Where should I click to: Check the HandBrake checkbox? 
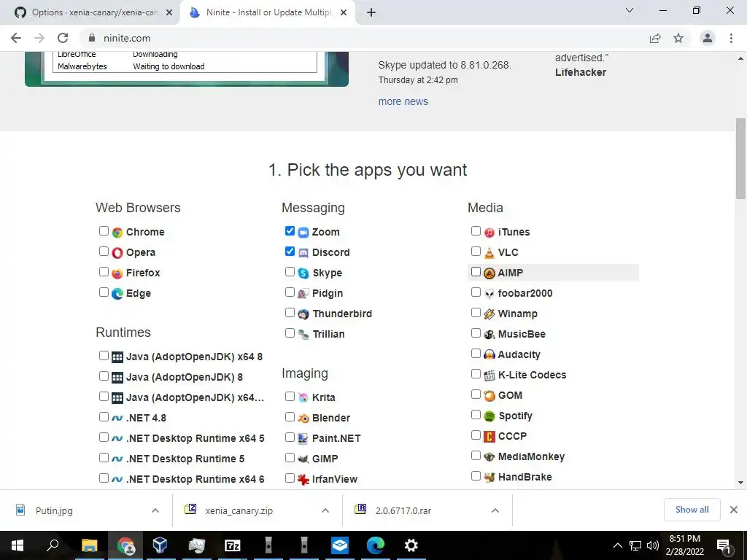[x=476, y=475]
